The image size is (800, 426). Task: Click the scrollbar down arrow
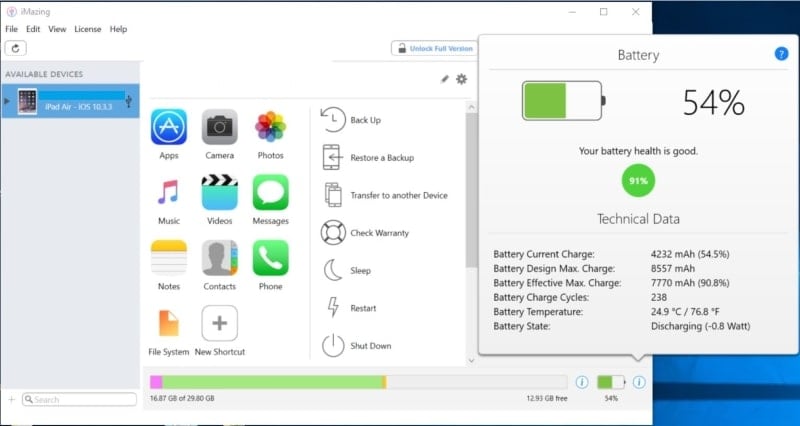pos(471,360)
